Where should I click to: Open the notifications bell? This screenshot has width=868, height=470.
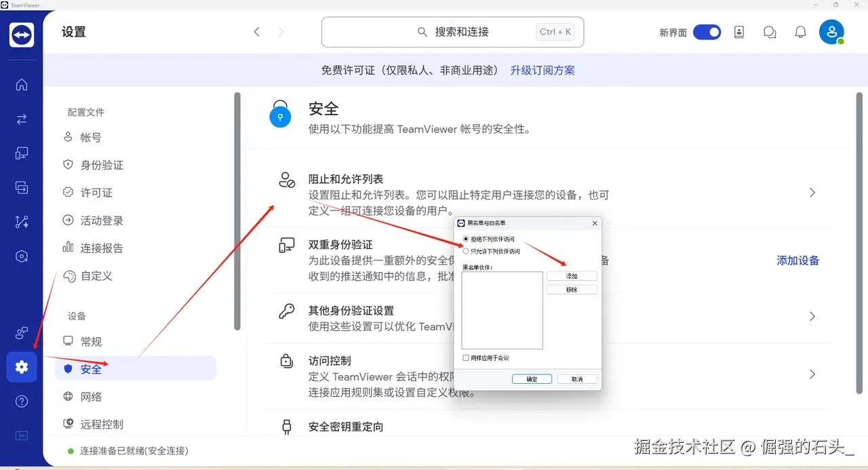click(800, 32)
